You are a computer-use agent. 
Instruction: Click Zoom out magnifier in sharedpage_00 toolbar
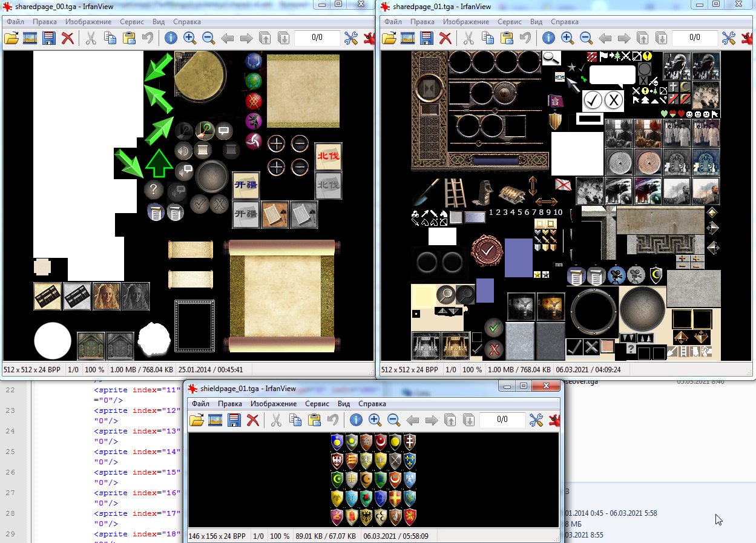209,38
